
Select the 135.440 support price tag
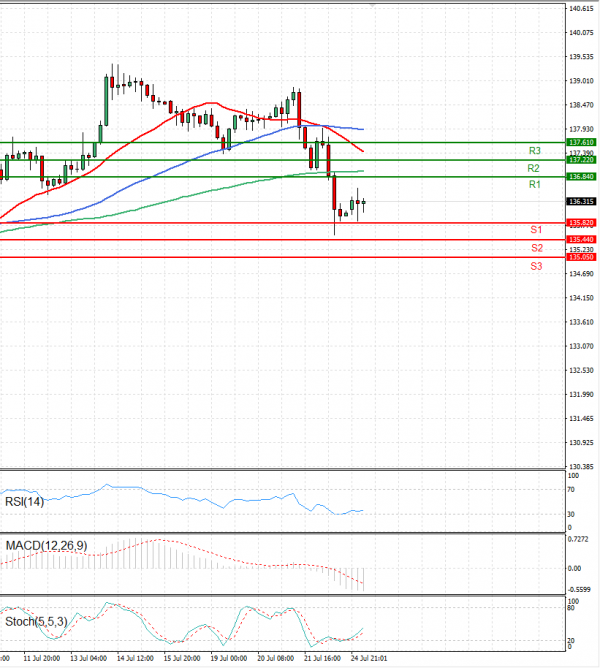pos(581,239)
